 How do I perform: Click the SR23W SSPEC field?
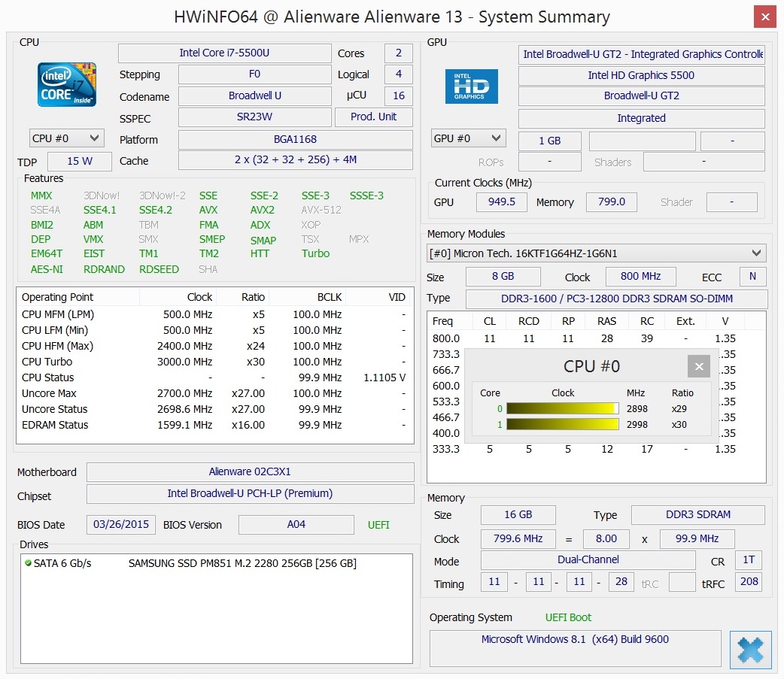tap(254, 117)
